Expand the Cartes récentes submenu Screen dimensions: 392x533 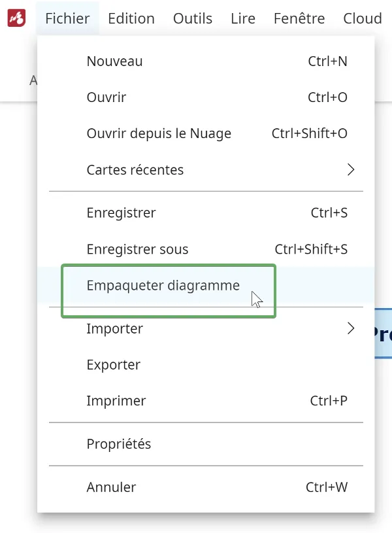135,170
